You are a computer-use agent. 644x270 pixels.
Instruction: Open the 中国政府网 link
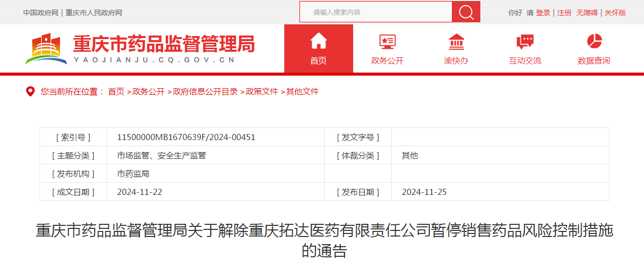41,13
